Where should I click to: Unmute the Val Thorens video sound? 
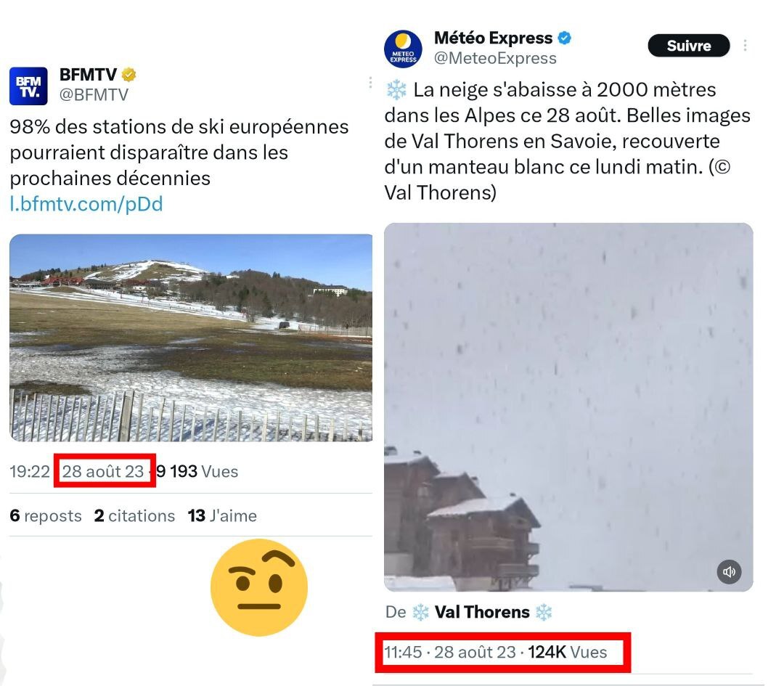coord(729,571)
